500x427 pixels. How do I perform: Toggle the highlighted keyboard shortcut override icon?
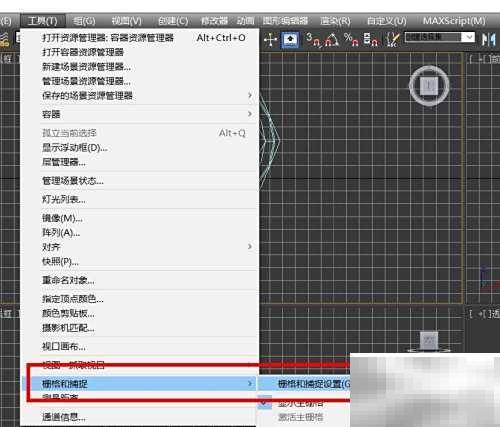290,40
